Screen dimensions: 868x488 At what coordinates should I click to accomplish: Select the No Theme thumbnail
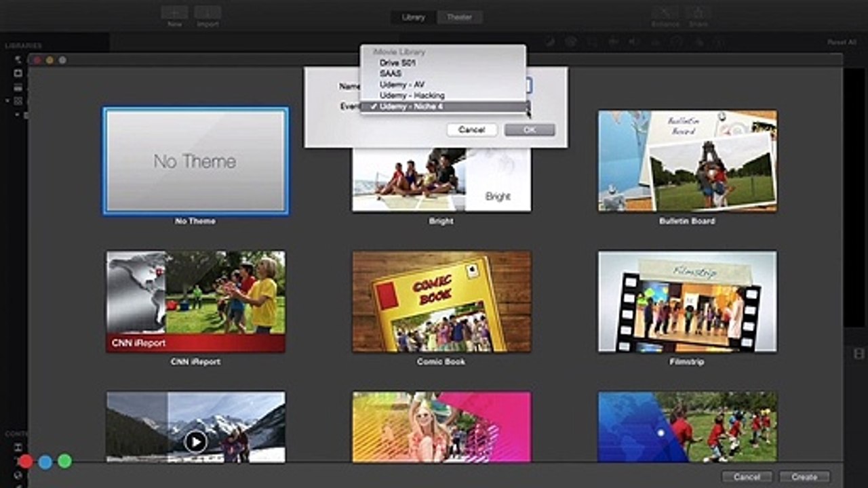[195, 161]
